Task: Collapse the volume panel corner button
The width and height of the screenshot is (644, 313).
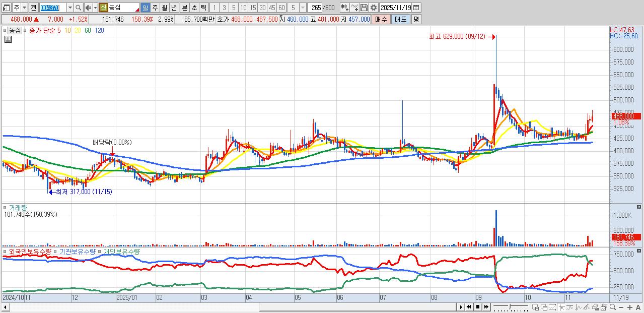Action: pyautogui.click(x=639, y=207)
